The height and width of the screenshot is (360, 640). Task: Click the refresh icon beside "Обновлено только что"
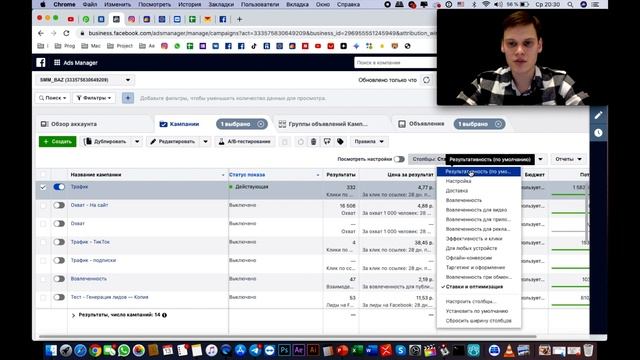click(427, 80)
